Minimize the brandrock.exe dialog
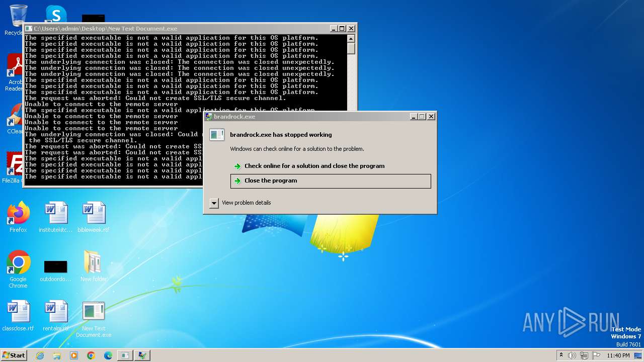 pos(414,116)
